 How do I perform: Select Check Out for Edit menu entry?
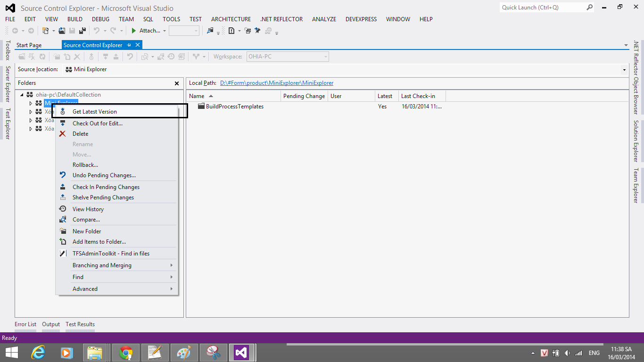[117, 123]
